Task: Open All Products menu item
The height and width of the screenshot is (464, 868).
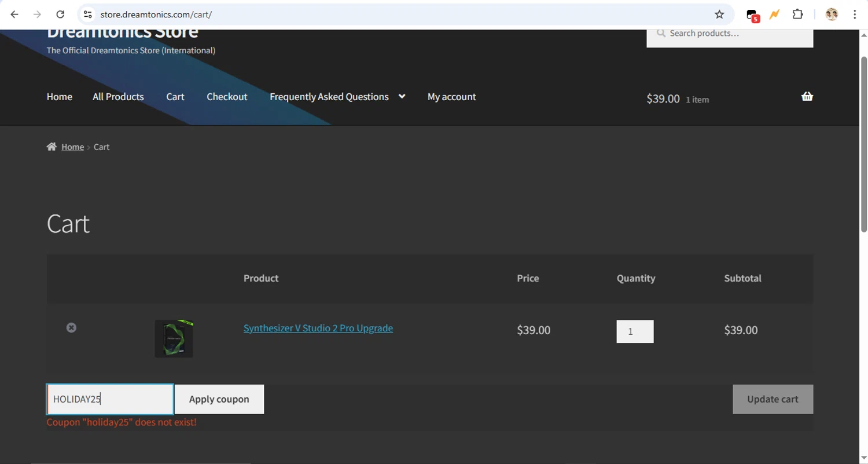Action: (118, 97)
